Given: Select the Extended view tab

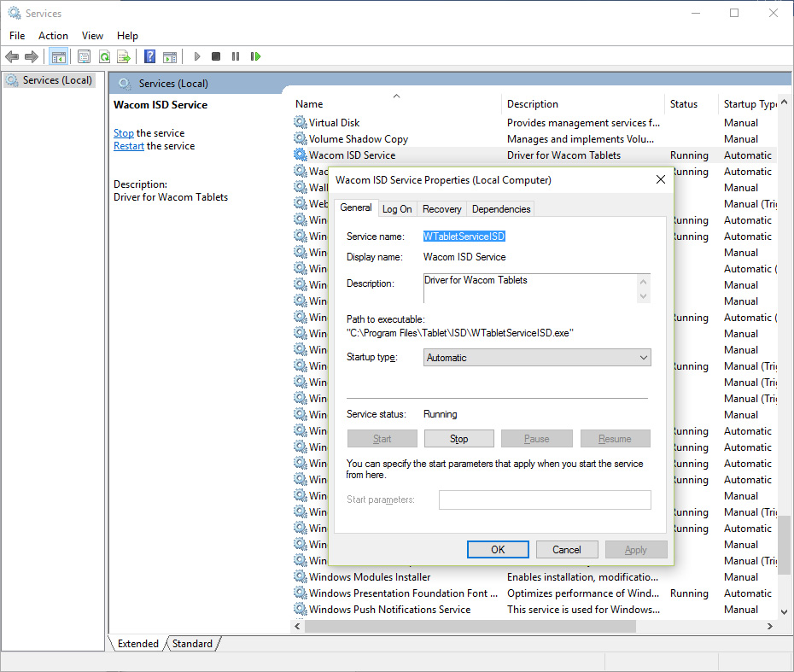Looking at the screenshot, I should coord(137,644).
